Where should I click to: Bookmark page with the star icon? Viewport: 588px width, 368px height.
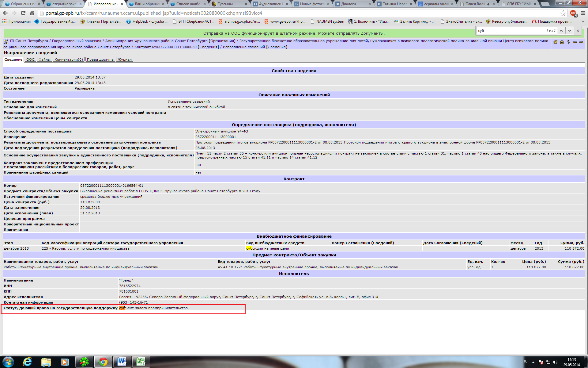click(563, 13)
